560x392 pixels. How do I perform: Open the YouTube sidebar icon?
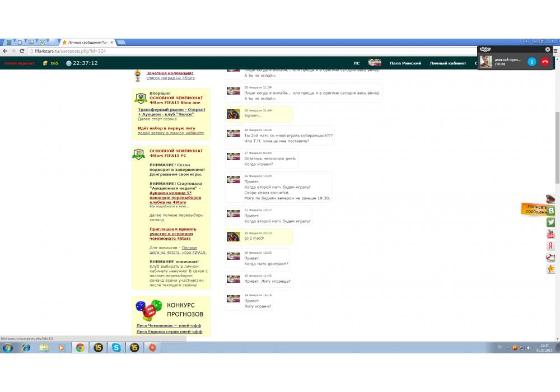tap(551, 234)
